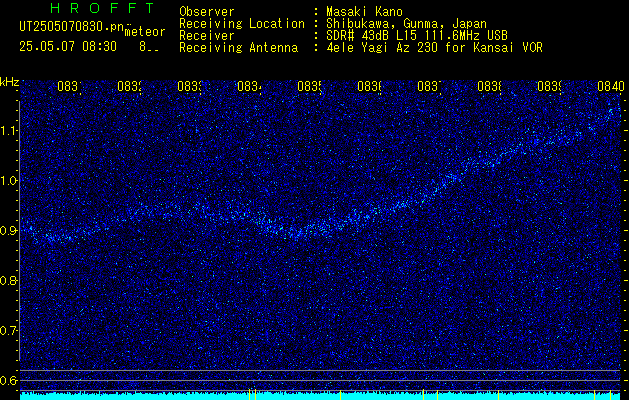The width and height of the screenshot is (629, 400).
Task: Click the 'Receiving Antenna' label
Action: tap(238, 48)
